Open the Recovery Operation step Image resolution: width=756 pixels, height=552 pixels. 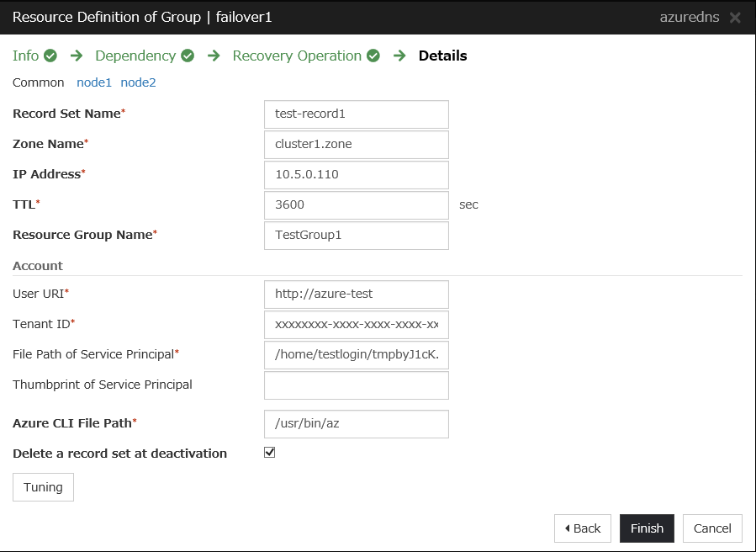tap(297, 56)
